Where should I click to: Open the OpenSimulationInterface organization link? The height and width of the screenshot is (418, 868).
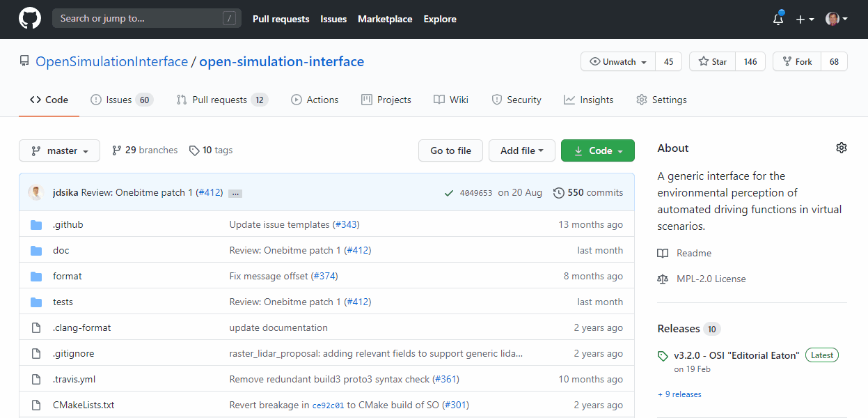(112, 61)
